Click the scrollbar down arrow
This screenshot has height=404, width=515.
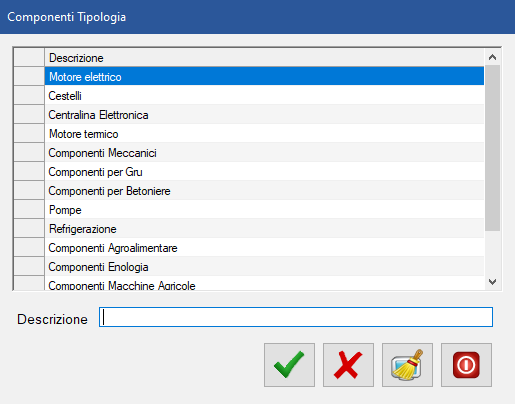pos(492,282)
